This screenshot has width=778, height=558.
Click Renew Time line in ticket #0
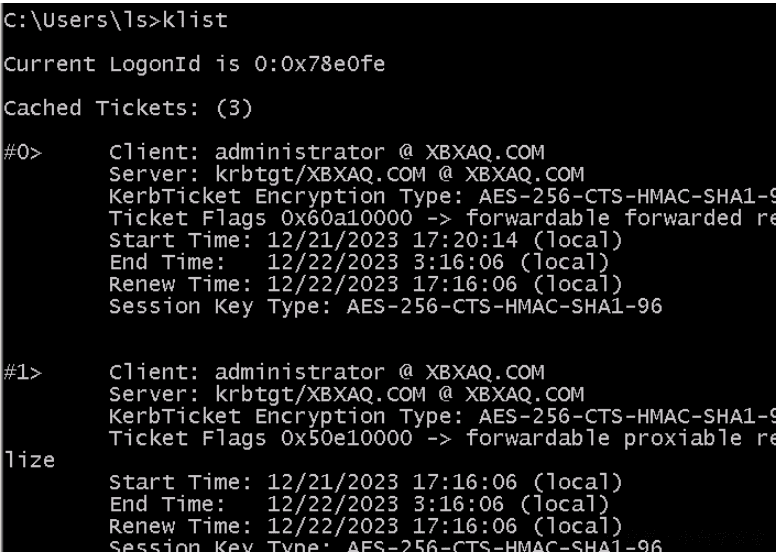(365, 284)
